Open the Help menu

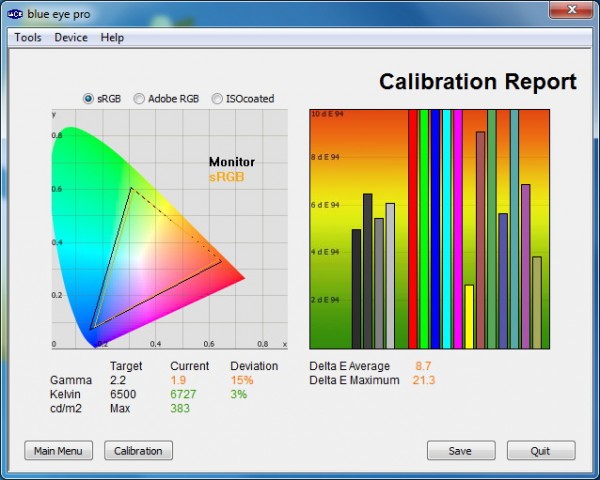tap(112, 38)
